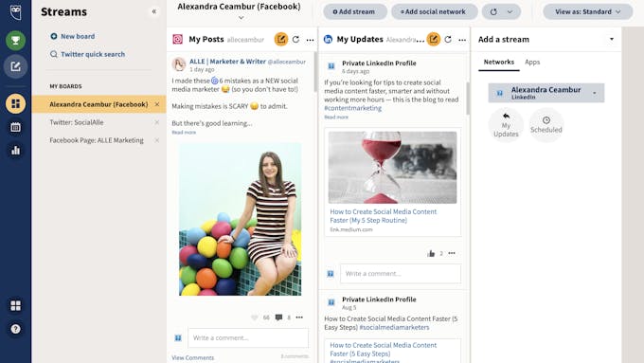Close the Facebook Page: ALLE Marketing board
This screenshot has height=363, width=644.
[157, 140]
